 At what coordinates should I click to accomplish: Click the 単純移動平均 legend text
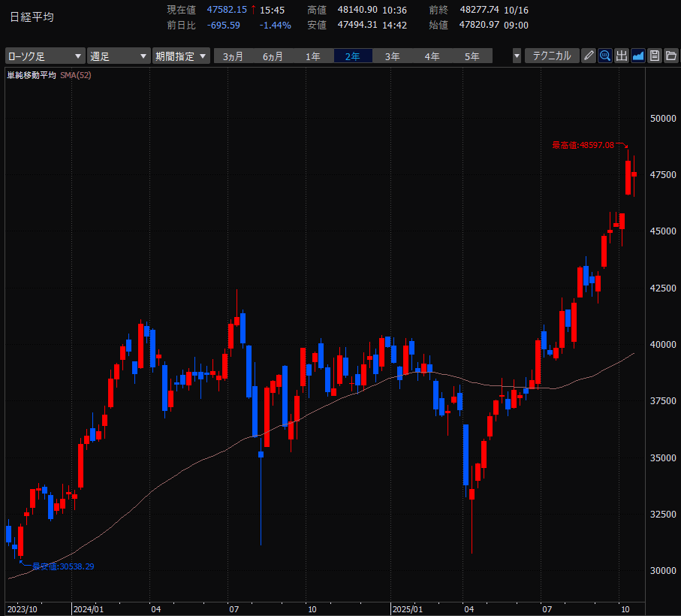tap(32, 75)
